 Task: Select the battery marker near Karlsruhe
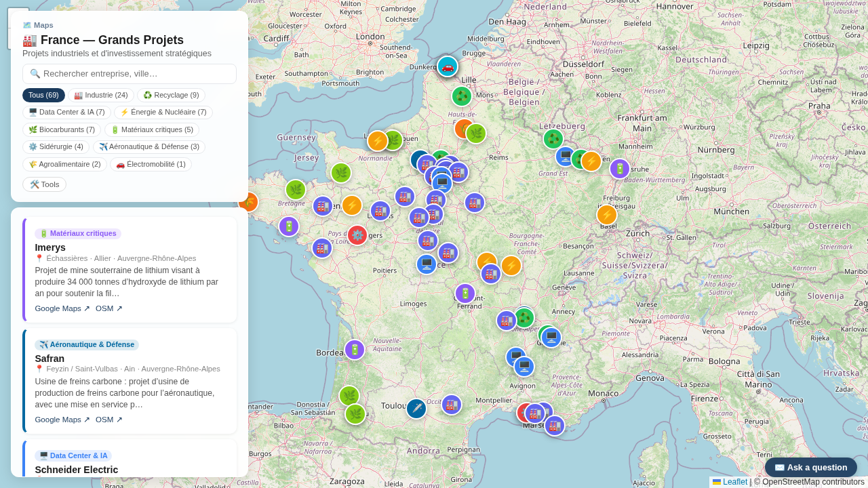(x=620, y=169)
